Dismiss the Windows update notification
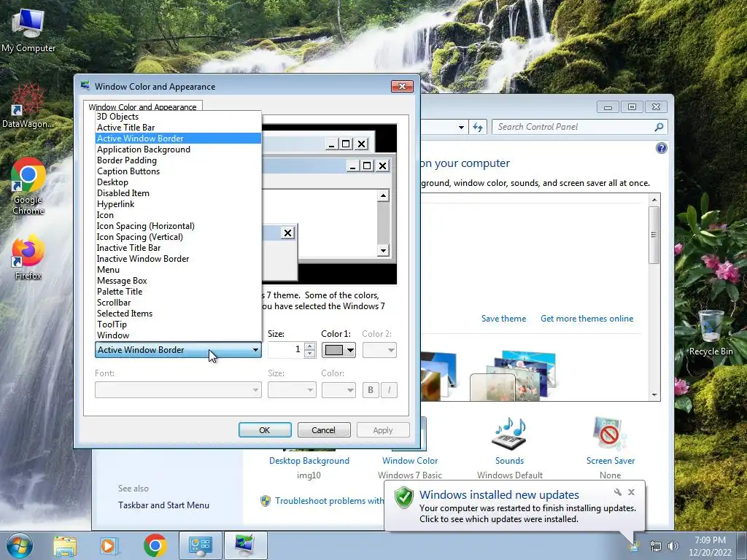Viewport: 747px width, 560px height. 631,492
